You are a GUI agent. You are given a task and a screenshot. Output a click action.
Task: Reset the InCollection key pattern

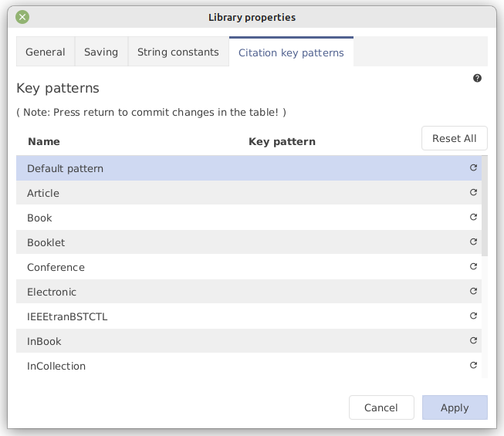tap(474, 365)
